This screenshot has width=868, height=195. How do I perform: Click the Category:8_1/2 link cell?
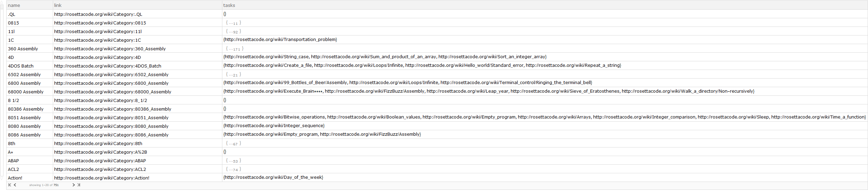(137, 100)
